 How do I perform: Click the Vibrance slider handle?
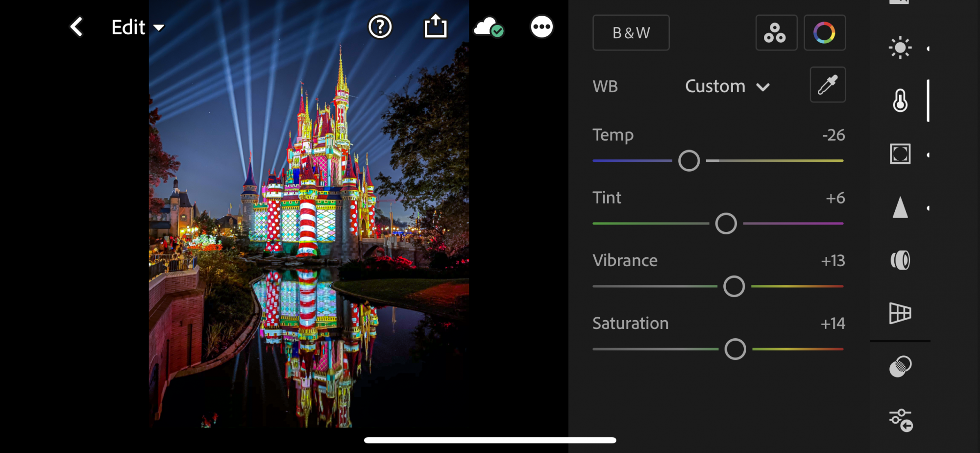click(734, 286)
